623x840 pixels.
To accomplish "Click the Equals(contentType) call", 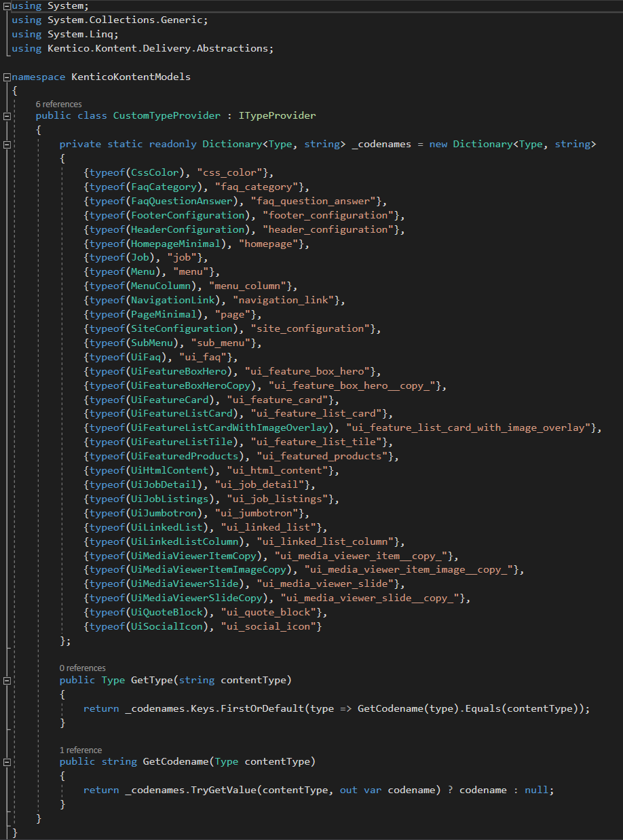I will (525, 708).
